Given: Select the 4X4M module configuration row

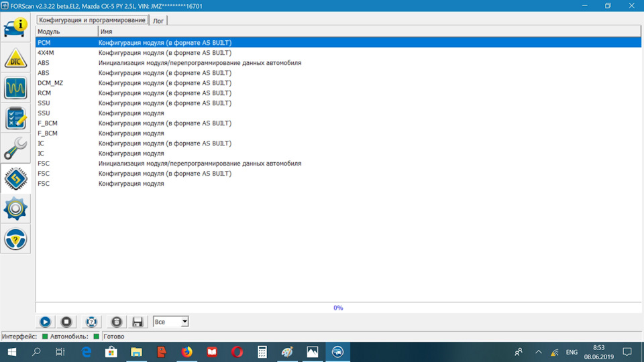Looking at the screenshot, I should click(338, 53).
